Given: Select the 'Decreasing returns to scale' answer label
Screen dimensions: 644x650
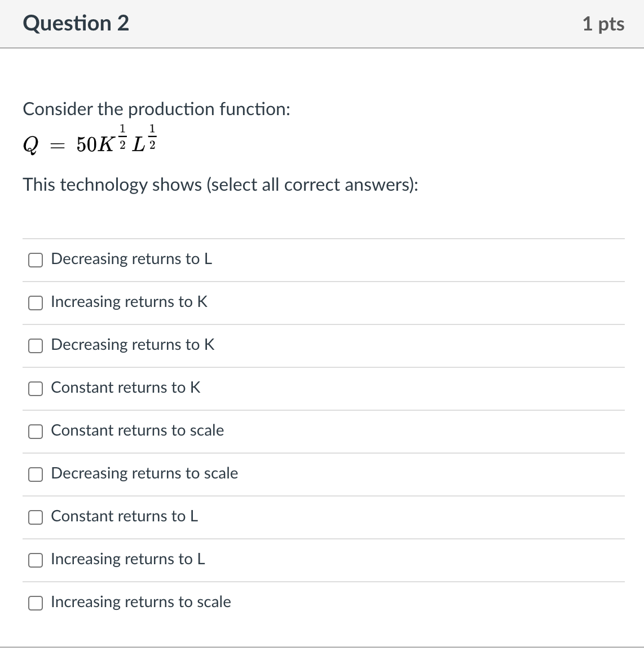Looking at the screenshot, I should point(144,474).
